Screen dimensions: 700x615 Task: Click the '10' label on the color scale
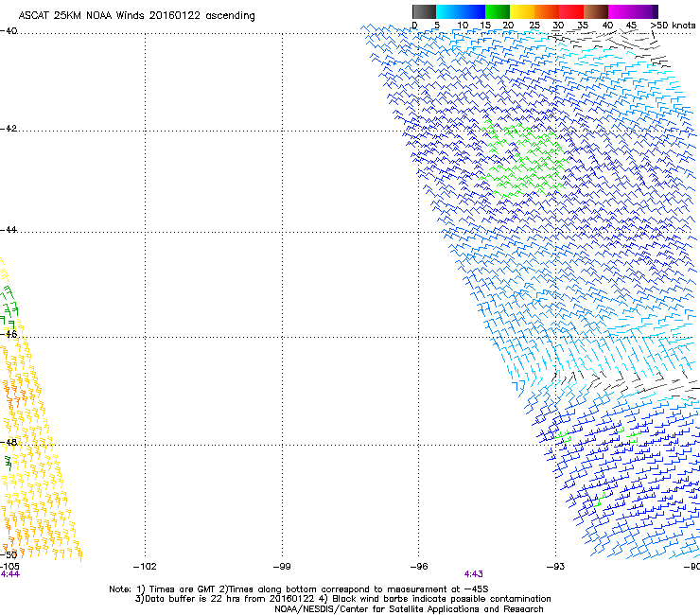click(463, 26)
